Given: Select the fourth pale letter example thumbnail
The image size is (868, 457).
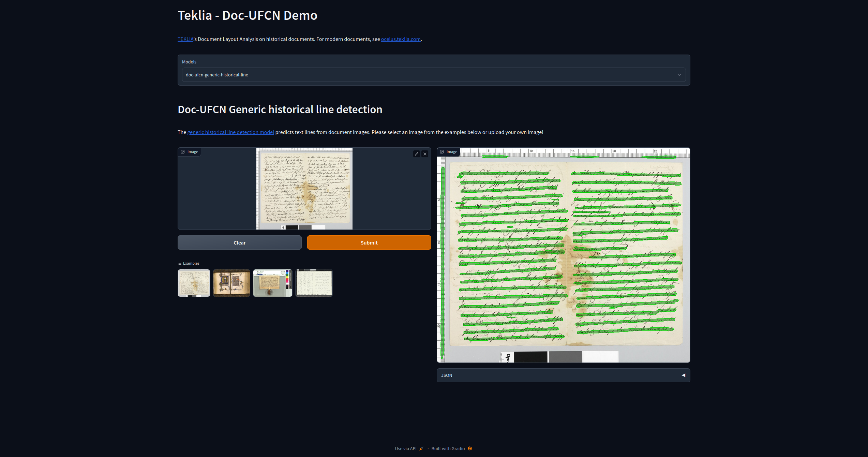Looking at the screenshot, I should pos(314,283).
